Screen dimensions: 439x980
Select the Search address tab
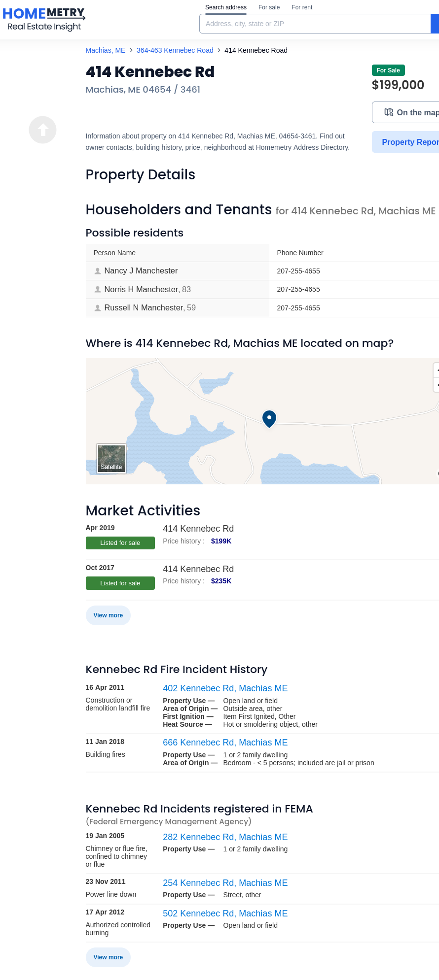[226, 7]
